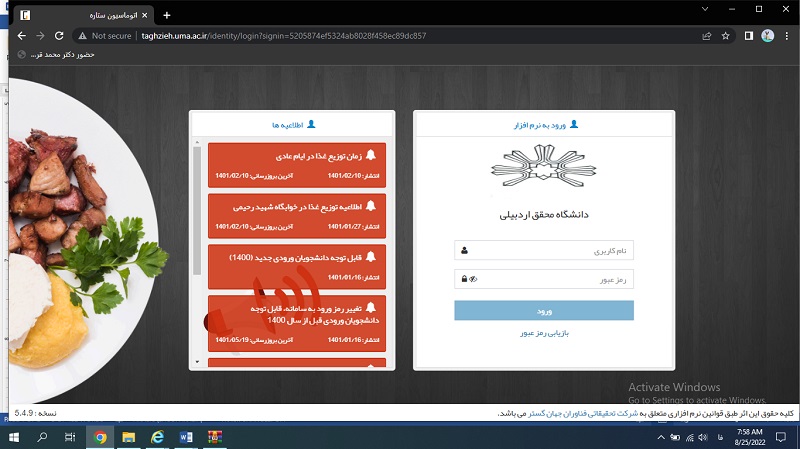Click the share page icon in address bar
The width and height of the screenshot is (800, 449).
[707, 36]
